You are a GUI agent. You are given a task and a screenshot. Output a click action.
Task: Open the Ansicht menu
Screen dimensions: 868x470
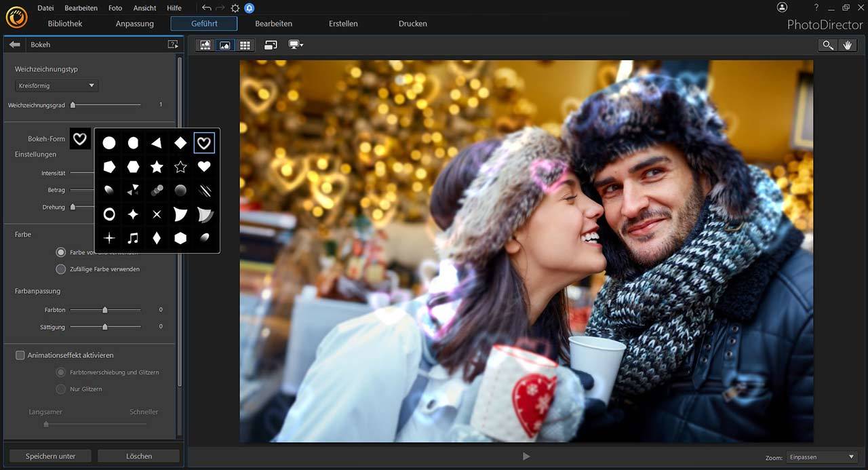coord(144,8)
